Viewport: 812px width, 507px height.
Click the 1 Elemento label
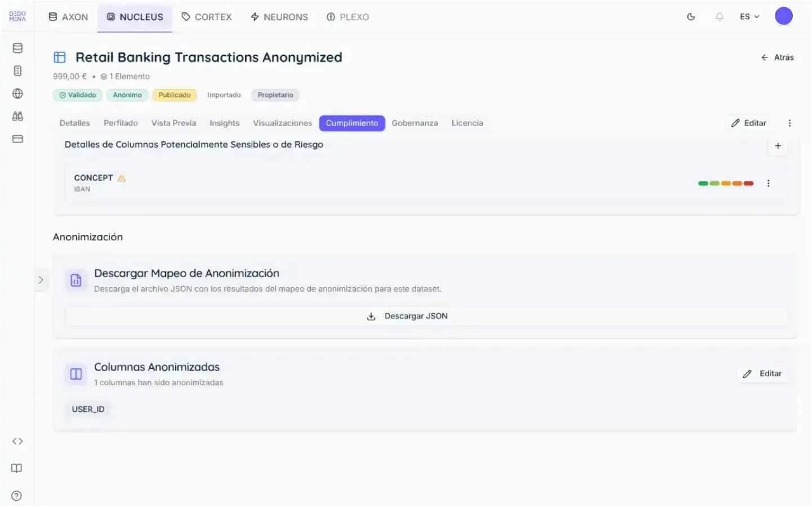pyautogui.click(x=125, y=77)
